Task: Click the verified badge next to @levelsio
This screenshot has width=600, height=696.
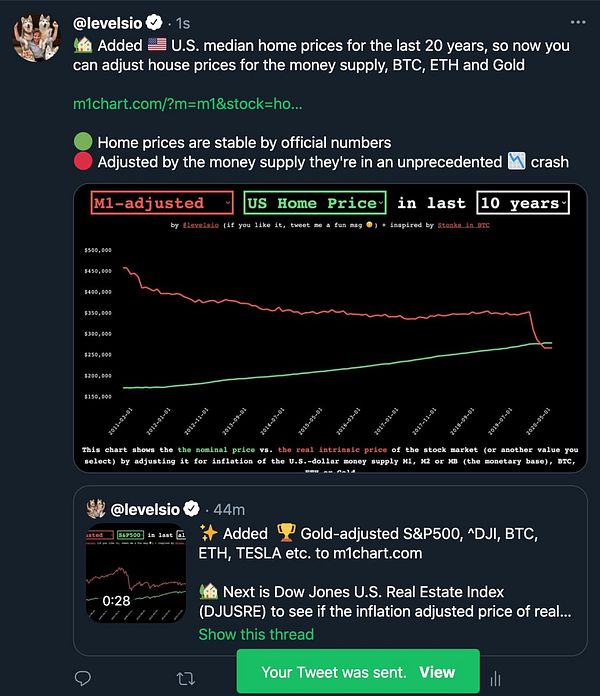Action: pyautogui.click(x=154, y=21)
